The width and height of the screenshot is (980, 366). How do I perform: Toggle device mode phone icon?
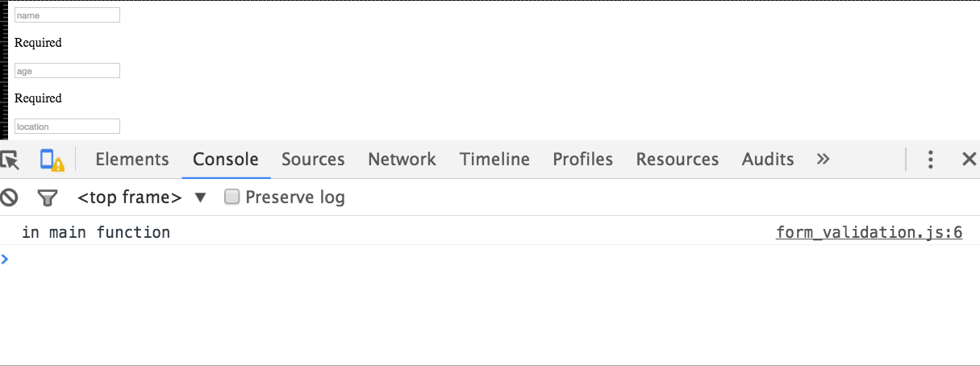click(52, 160)
